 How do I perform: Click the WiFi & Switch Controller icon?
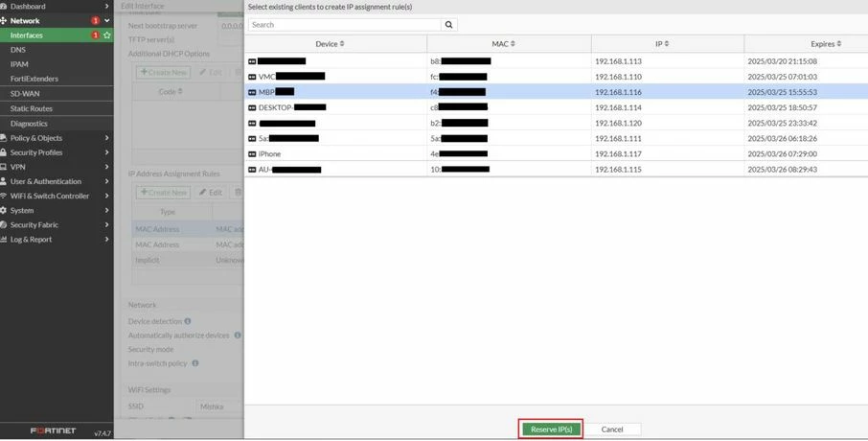(3, 196)
